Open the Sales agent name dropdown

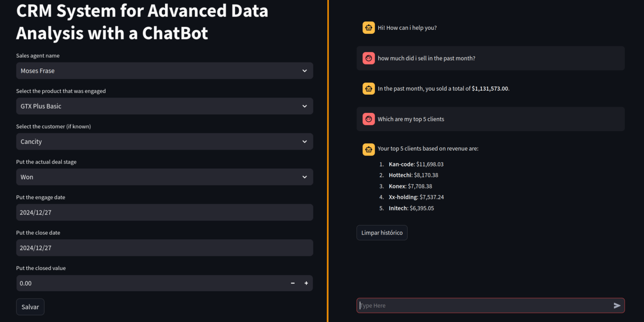click(164, 71)
